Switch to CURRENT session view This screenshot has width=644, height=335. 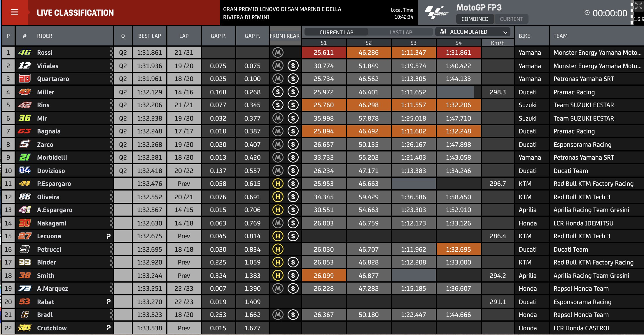(511, 19)
